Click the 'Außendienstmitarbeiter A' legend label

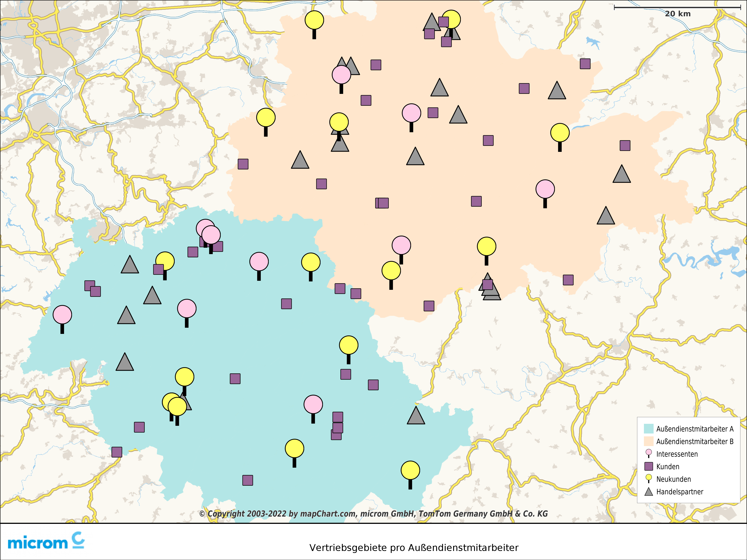[x=695, y=429]
